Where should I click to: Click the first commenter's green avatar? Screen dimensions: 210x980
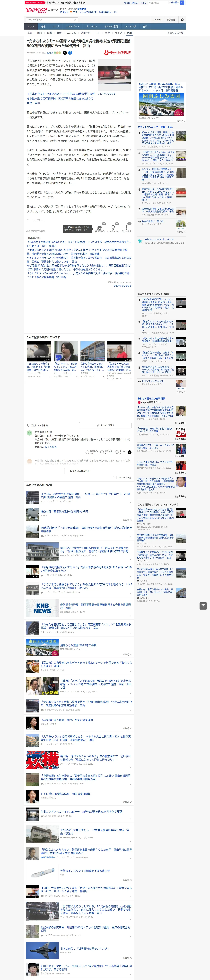pos(29,433)
